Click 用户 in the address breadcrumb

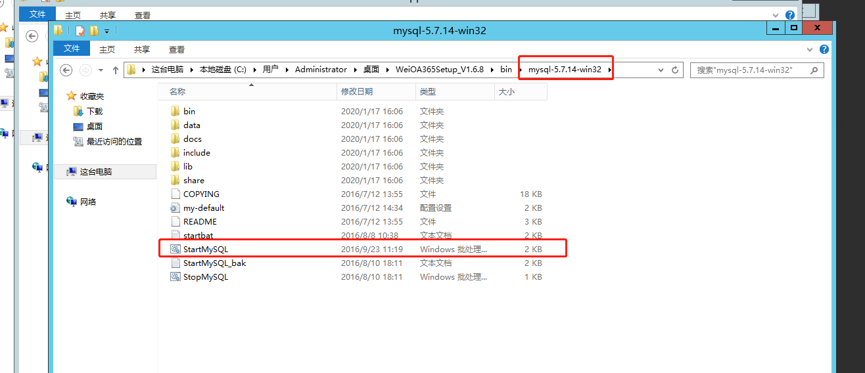pyautogui.click(x=270, y=70)
